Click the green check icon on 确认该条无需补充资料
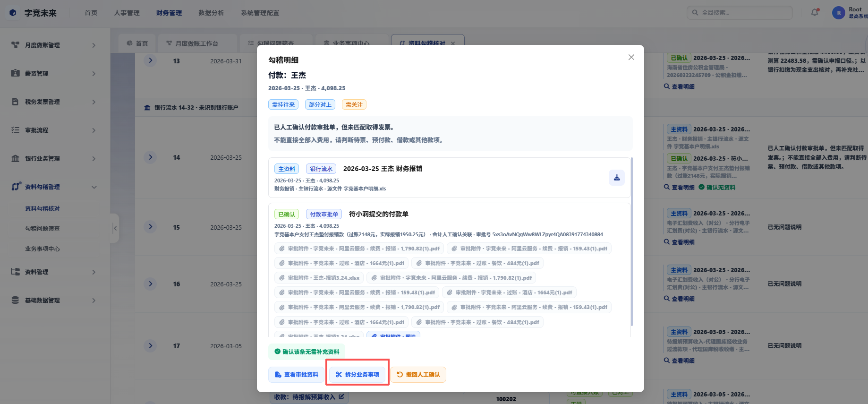868x404 pixels. pos(277,352)
